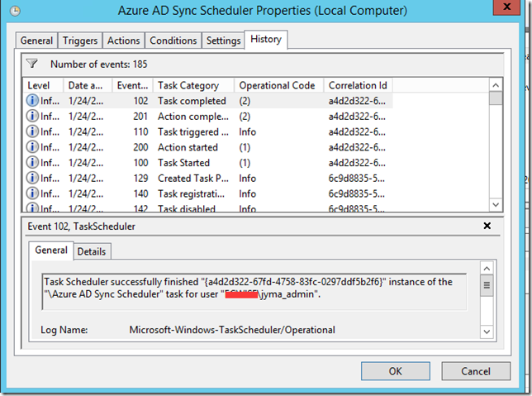Close the Azure AD Sync Scheduler Properties window
The width and height of the screenshot is (532, 396).
click(x=507, y=7)
